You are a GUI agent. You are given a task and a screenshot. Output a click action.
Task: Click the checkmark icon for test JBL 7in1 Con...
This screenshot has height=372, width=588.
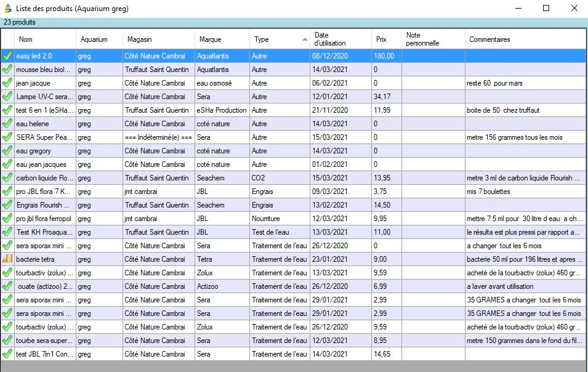7,354
